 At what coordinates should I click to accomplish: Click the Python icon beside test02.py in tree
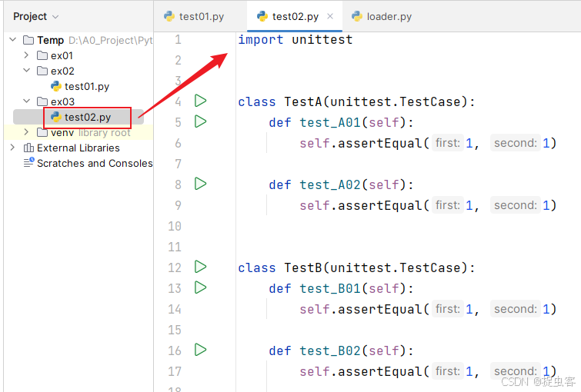coord(56,117)
